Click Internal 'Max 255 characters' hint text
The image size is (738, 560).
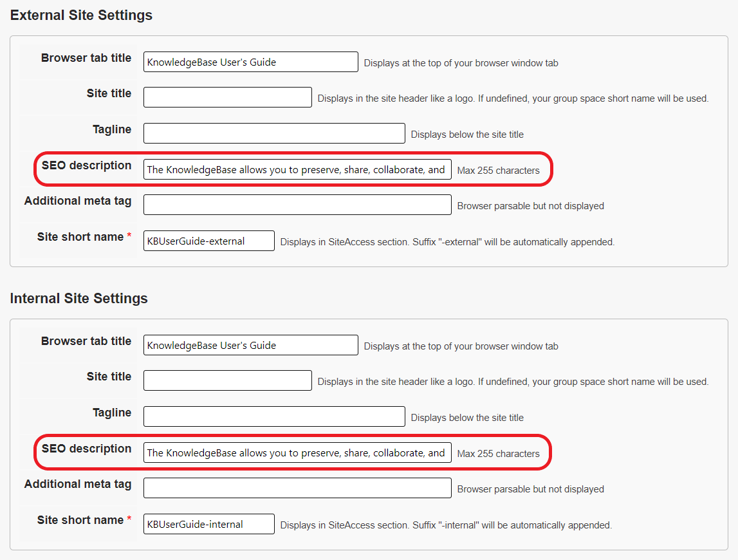(499, 454)
